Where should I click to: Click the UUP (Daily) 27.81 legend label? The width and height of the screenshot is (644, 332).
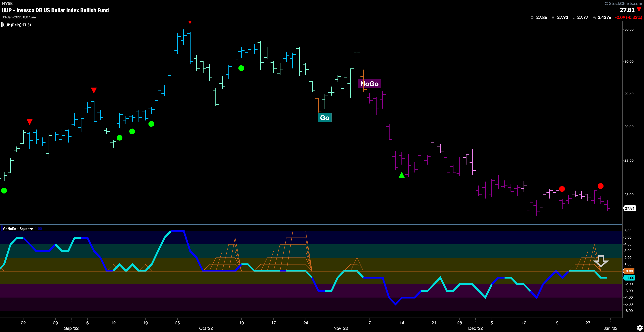[x=17, y=25]
